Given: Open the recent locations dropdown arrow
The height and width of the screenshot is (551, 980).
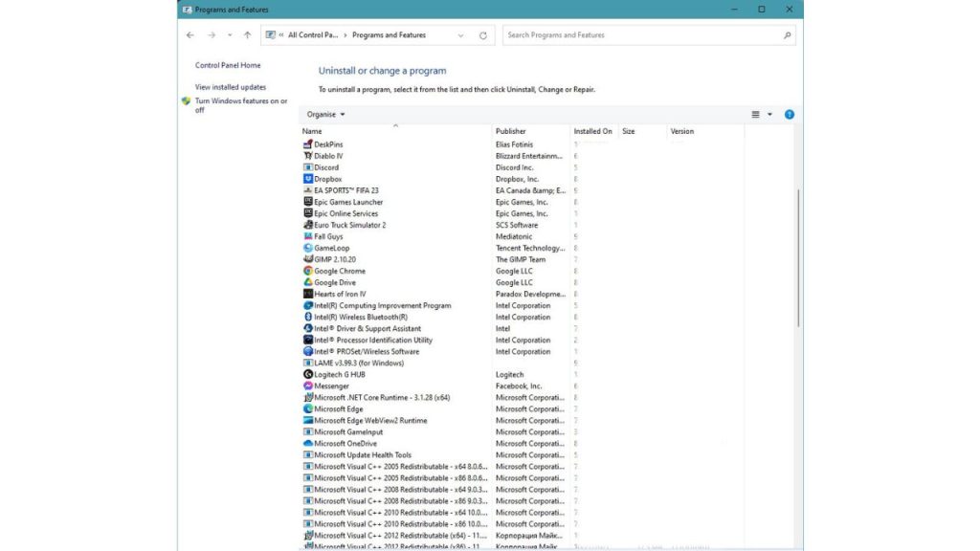Looking at the screenshot, I should (x=230, y=35).
